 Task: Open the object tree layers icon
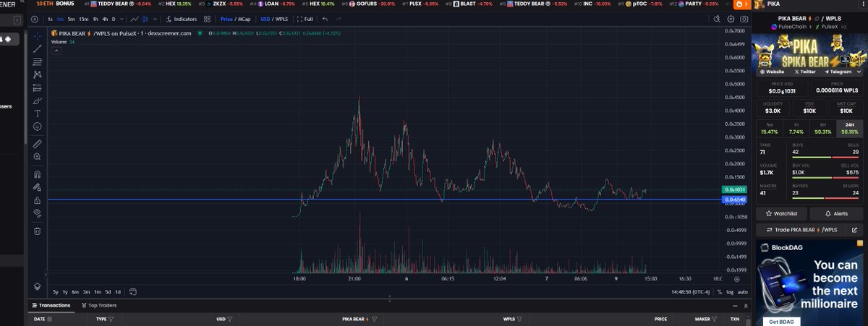(x=38, y=286)
